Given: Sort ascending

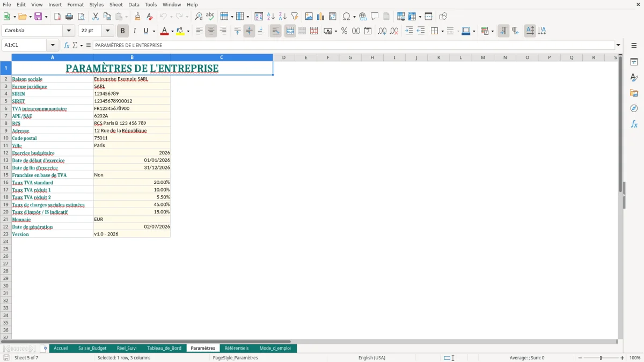Looking at the screenshot, I should pos(271,17).
